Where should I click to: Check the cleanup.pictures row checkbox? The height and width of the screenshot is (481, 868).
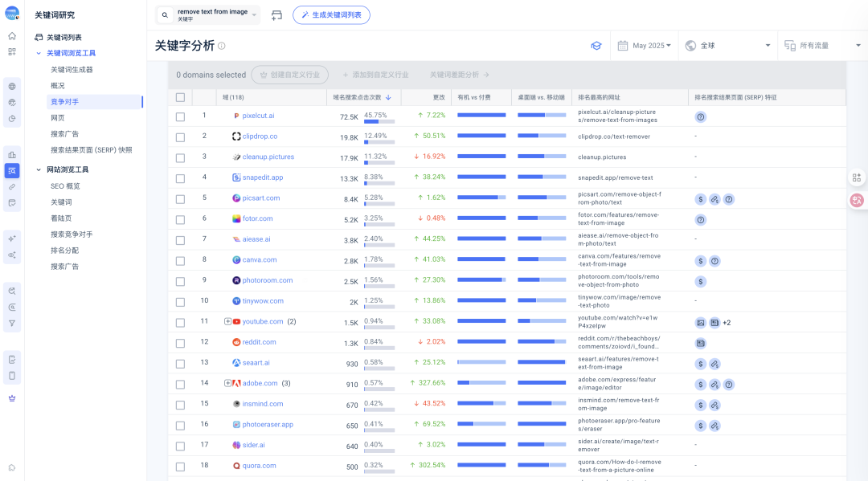181,158
